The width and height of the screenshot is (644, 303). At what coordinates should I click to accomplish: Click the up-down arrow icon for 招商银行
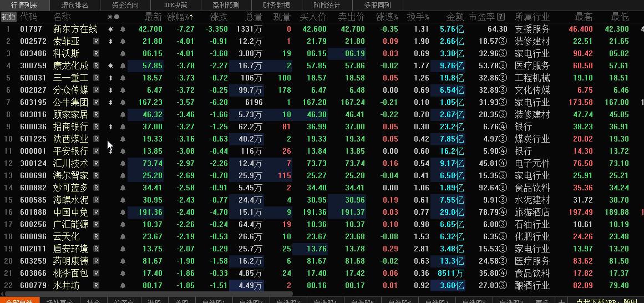pyautogui.click(x=110, y=127)
